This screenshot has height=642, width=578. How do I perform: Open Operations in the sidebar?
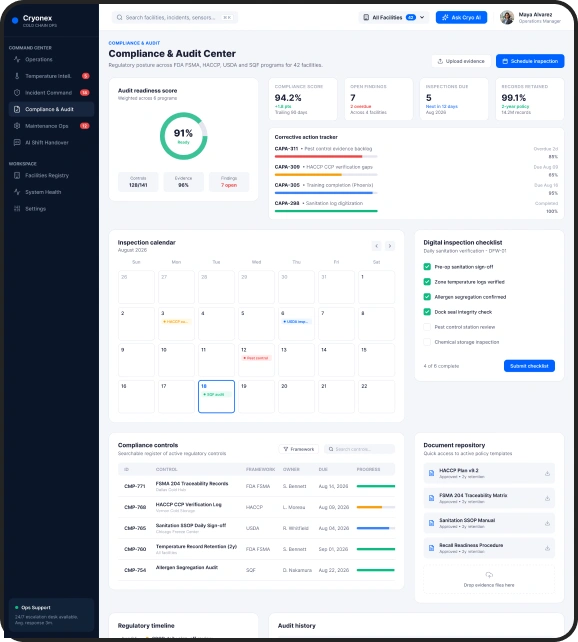pyautogui.click(x=51, y=59)
